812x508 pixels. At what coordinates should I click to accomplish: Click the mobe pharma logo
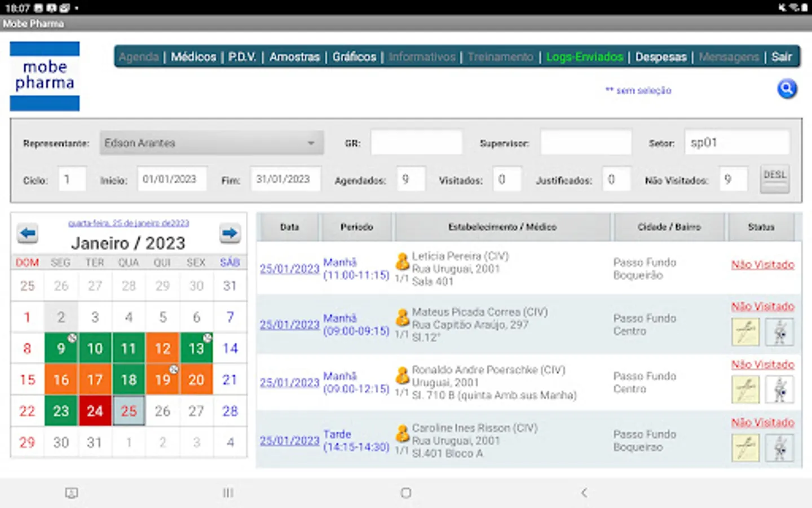pos(45,76)
